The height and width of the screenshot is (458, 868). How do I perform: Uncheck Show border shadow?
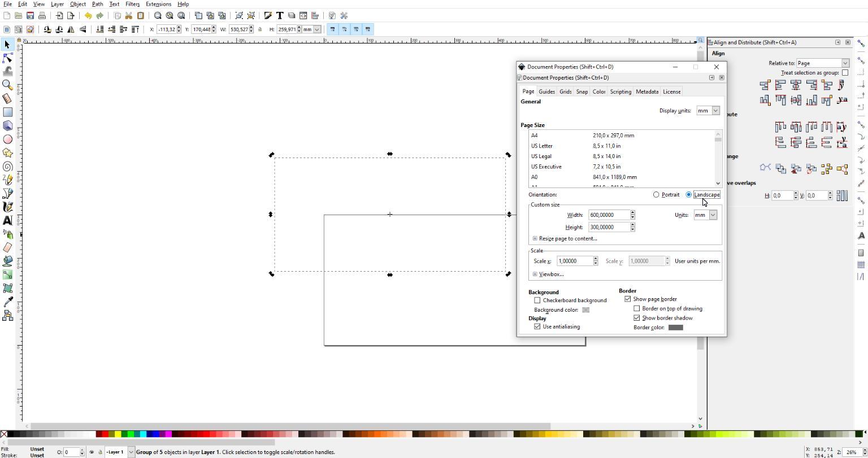tap(637, 319)
